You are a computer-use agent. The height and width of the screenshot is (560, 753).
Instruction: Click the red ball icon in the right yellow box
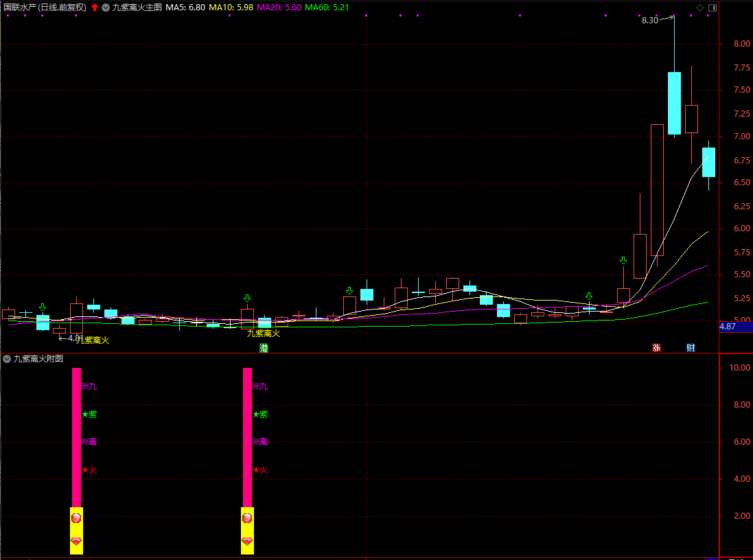pos(247,518)
